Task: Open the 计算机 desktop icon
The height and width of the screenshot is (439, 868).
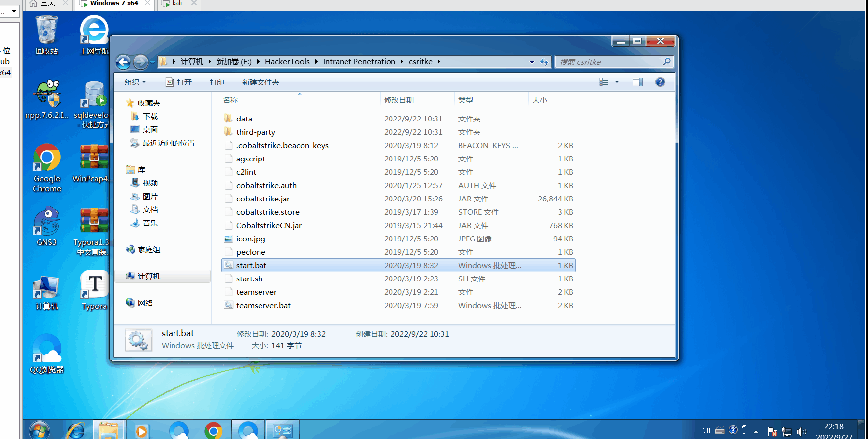Action: coord(47,292)
